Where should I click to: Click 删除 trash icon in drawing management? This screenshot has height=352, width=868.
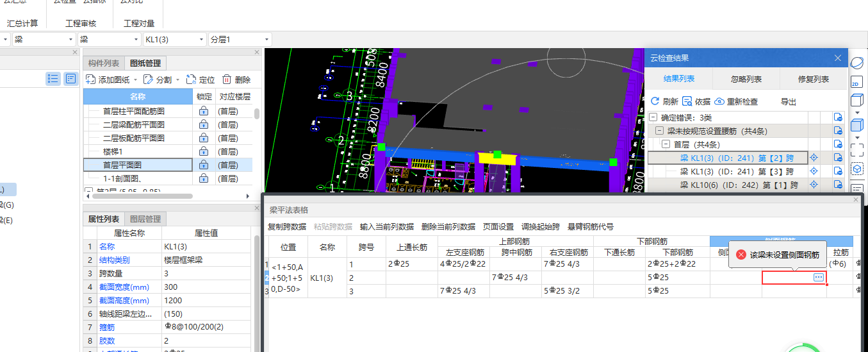click(226, 80)
